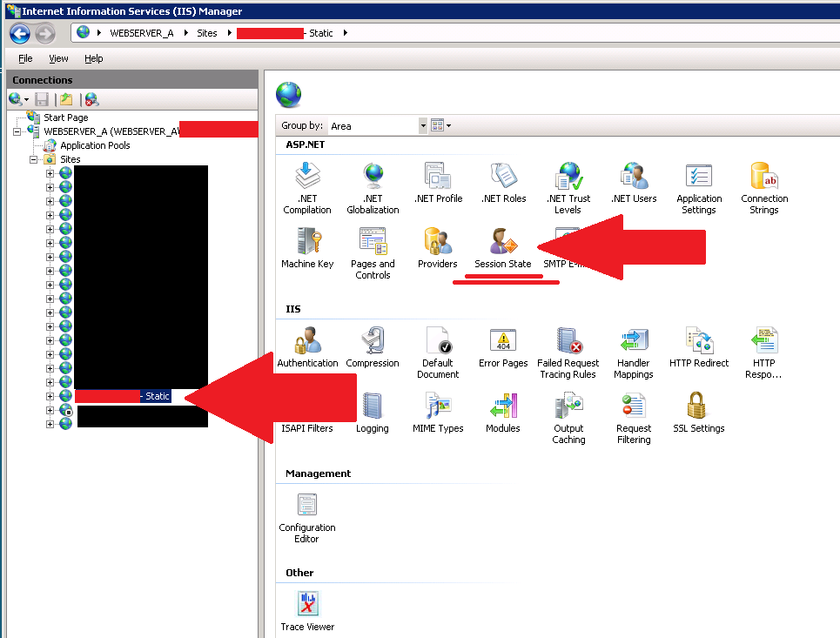Click the Save toolbar icon in Connections
The height and width of the screenshot is (638, 840).
(x=42, y=99)
